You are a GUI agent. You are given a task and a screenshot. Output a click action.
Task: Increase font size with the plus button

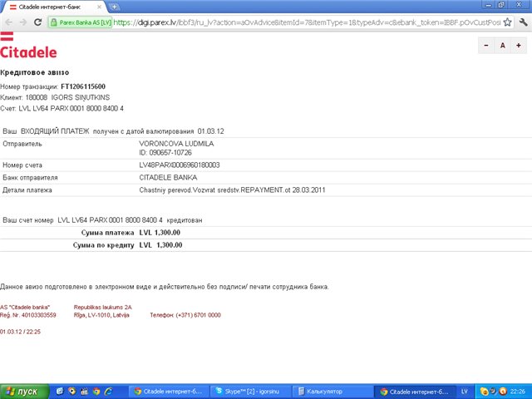519,46
